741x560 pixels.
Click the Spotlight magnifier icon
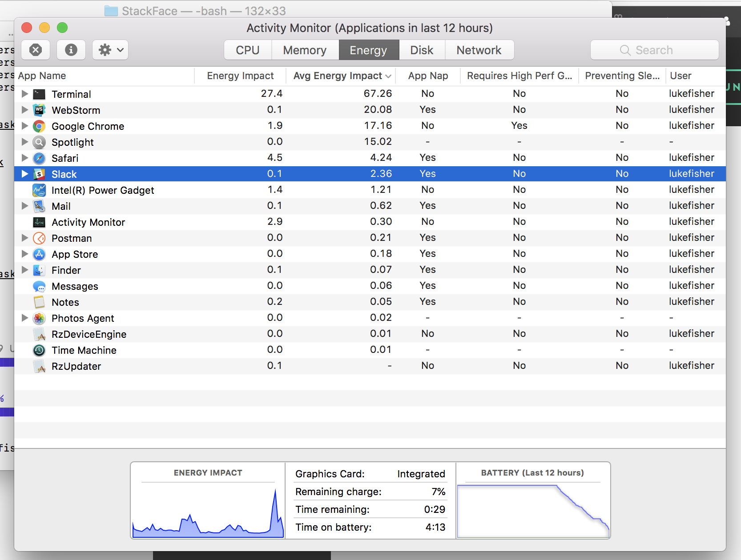[39, 142]
